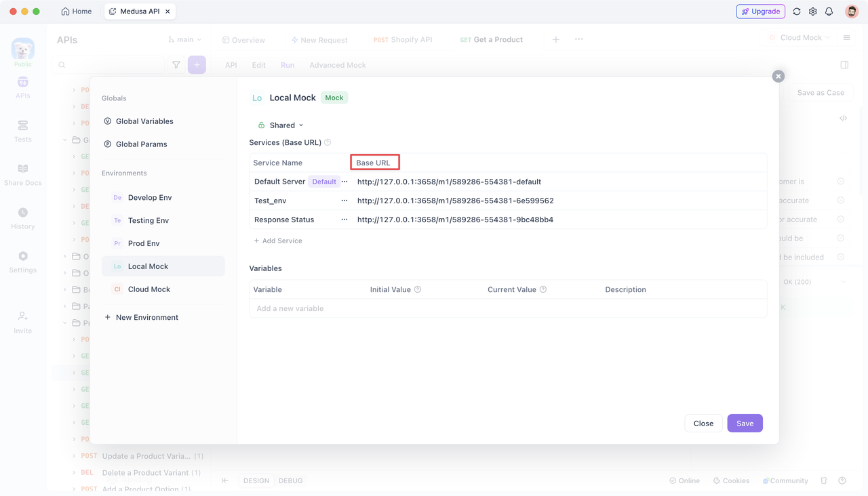
Task: Edit the Default Server base URL field
Action: click(559, 182)
